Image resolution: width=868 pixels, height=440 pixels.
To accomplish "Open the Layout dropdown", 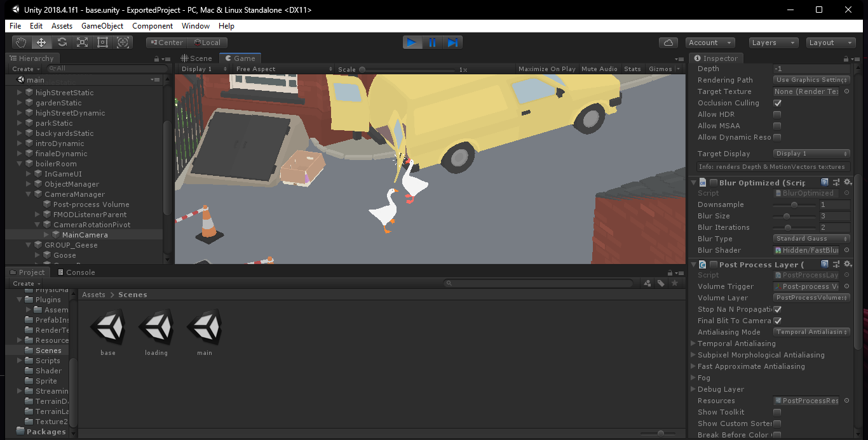I will click(x=831, y=43).
